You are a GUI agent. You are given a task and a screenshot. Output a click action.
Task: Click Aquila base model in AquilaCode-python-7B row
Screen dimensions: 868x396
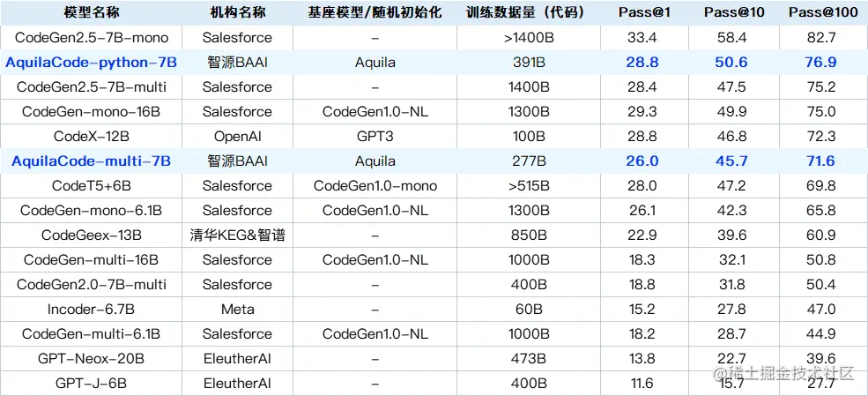click(x=375, y=63)
